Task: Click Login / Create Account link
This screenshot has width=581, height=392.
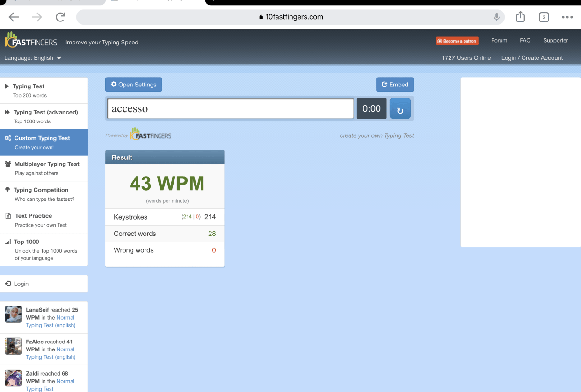Action: pos(532,58)
